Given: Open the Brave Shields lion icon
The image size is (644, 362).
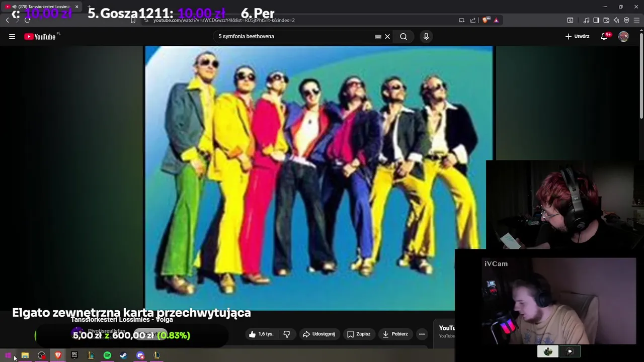Looking at the screenshot, I should (485, 20).
